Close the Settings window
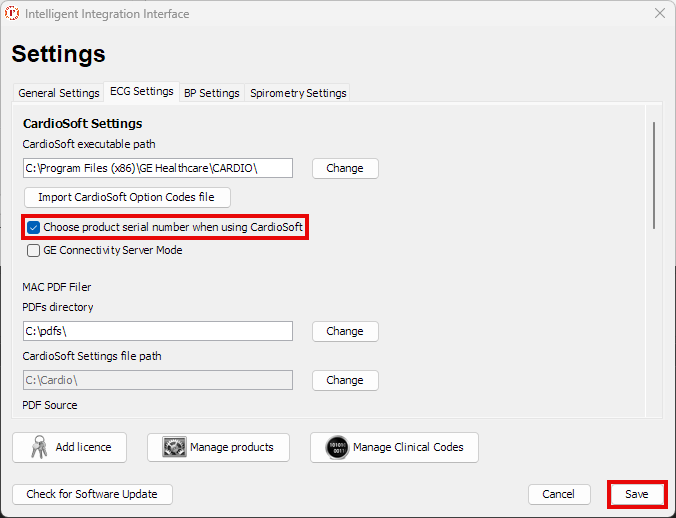Image resolution: width=676 pixels, height=518 pixels. coord(659,14)
